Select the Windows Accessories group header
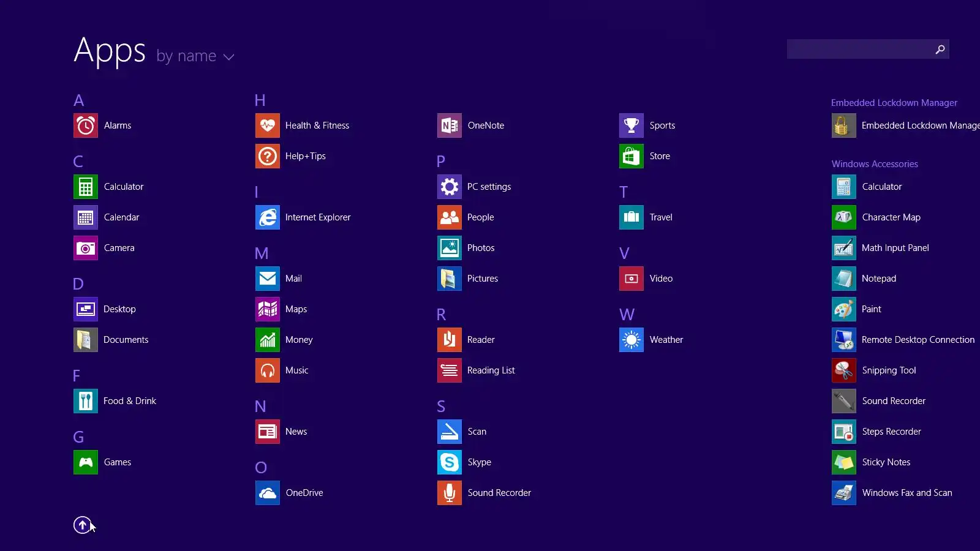This screenshot has width=980, height=551. (x=875, y=164)
